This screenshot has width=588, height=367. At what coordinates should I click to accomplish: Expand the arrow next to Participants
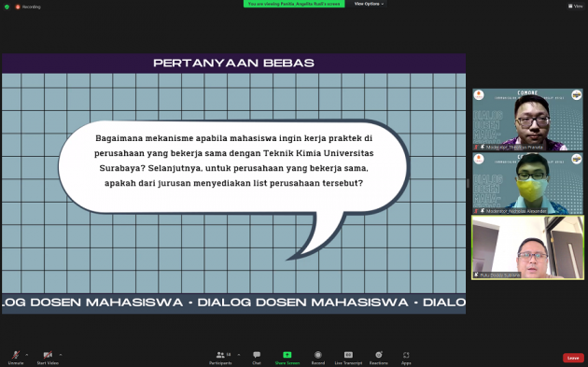239,354
